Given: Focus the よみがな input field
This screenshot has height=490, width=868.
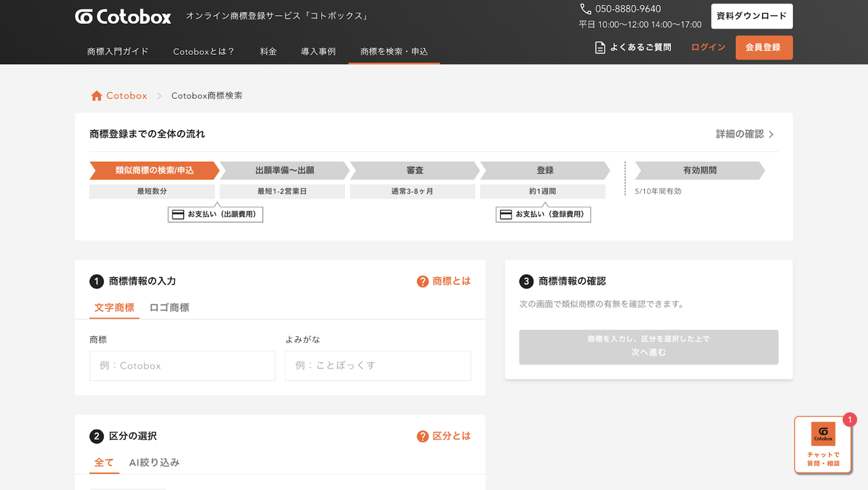Looking at the screenshot, I should 378,366.
